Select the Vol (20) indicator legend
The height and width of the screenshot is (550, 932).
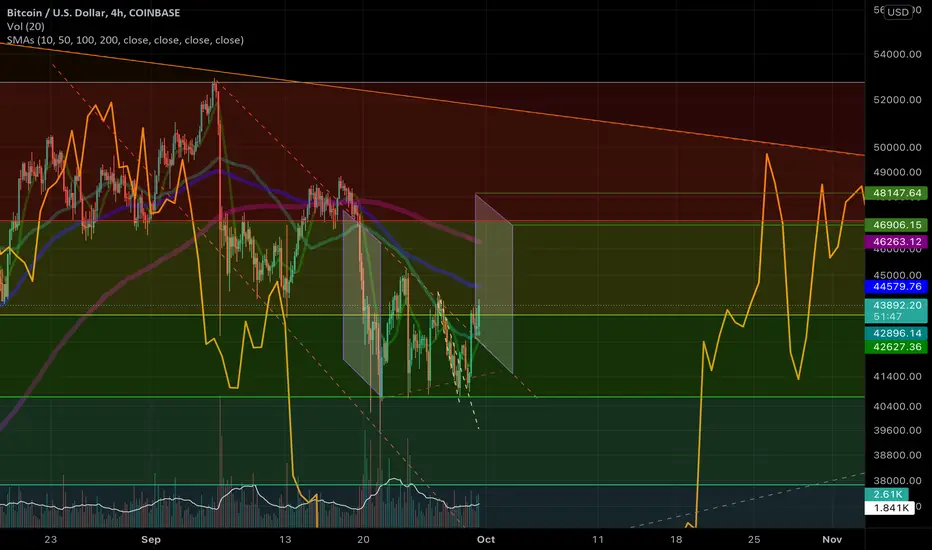click(x=26, y=26)
